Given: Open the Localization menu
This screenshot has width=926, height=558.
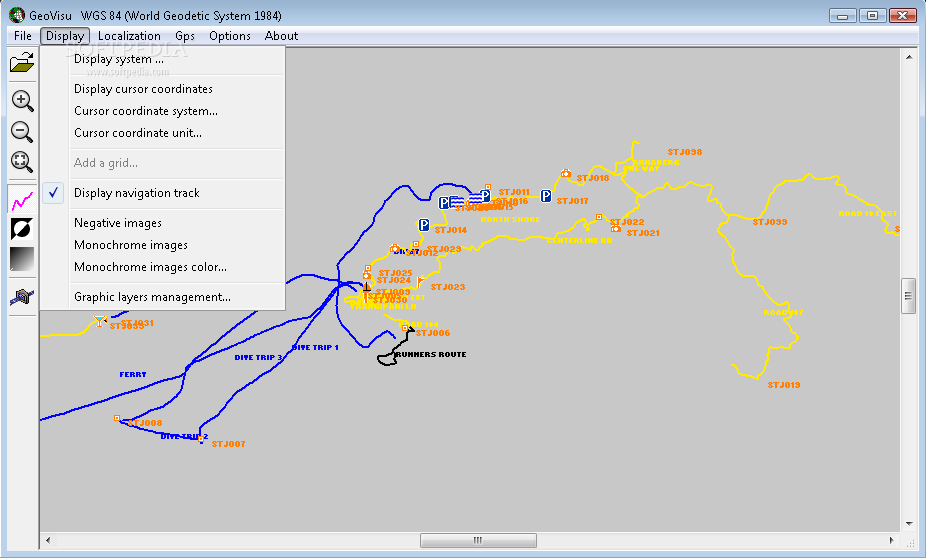Looking at the screenshot, I should click(x=129, y=36).
